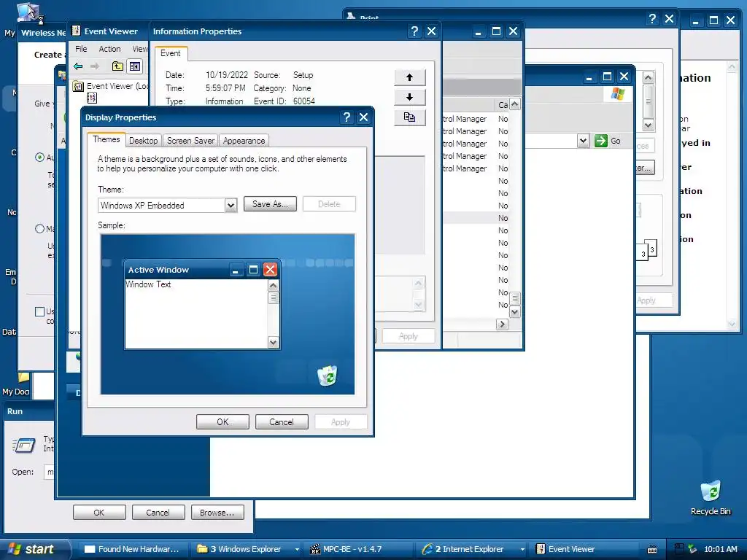Select the first radio button in Wireless Network wizard
The width and height of the screenshot is (747, 560).
[x=40, y=157]
